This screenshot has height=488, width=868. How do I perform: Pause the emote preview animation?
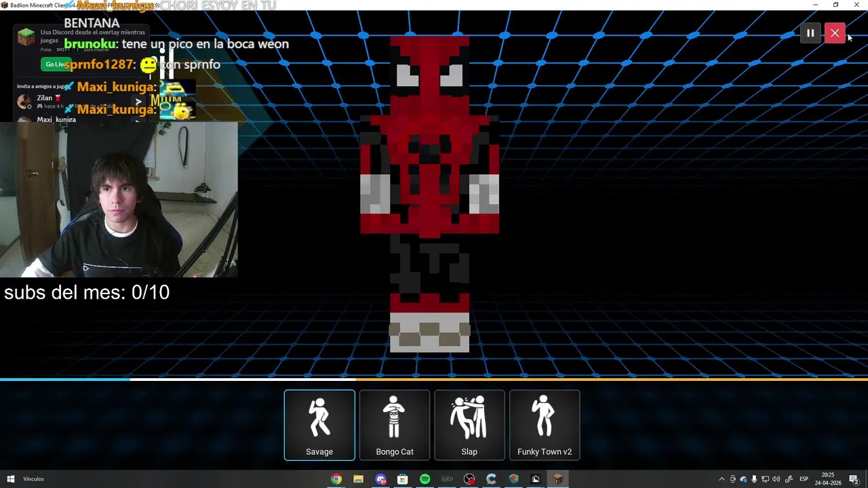[810, 33]
